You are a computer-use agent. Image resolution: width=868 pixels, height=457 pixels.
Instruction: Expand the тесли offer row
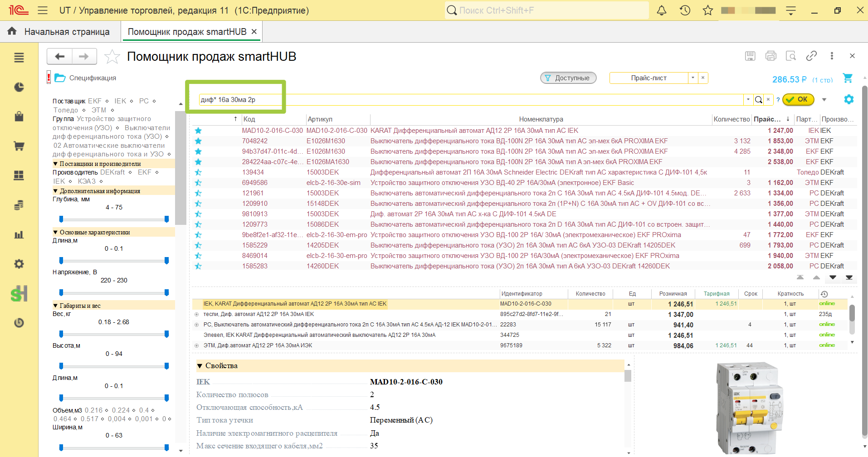196,314
